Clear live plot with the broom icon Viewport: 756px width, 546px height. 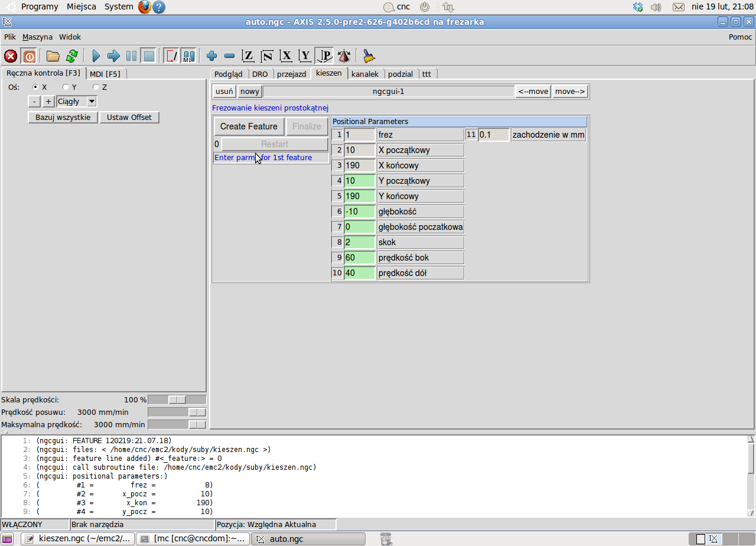tap(369, 56)
